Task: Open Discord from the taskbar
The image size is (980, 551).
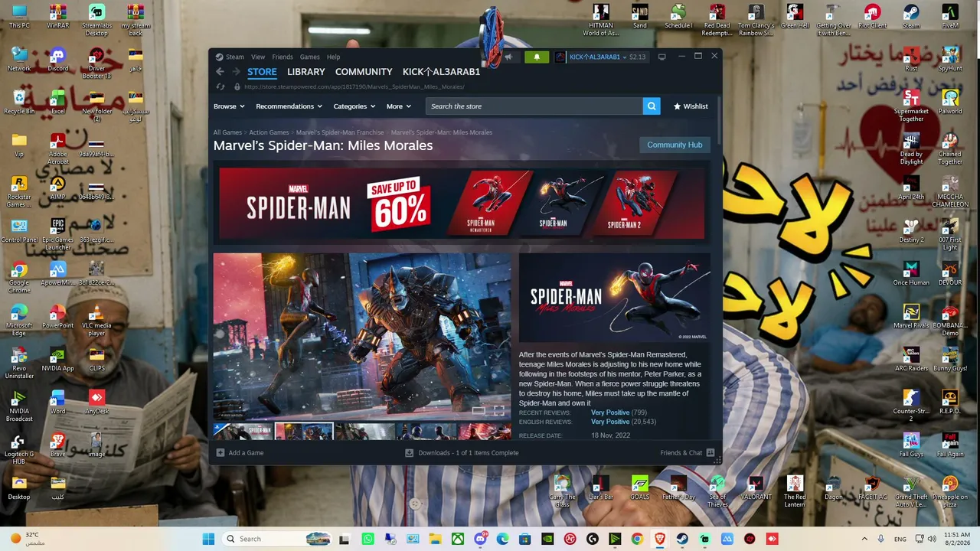Action: point(480,539)
